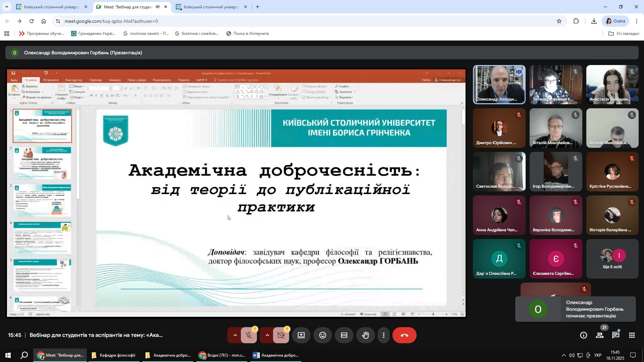Open the three-dot more options menu
This screenshot has height=362, width=644.
383,335
